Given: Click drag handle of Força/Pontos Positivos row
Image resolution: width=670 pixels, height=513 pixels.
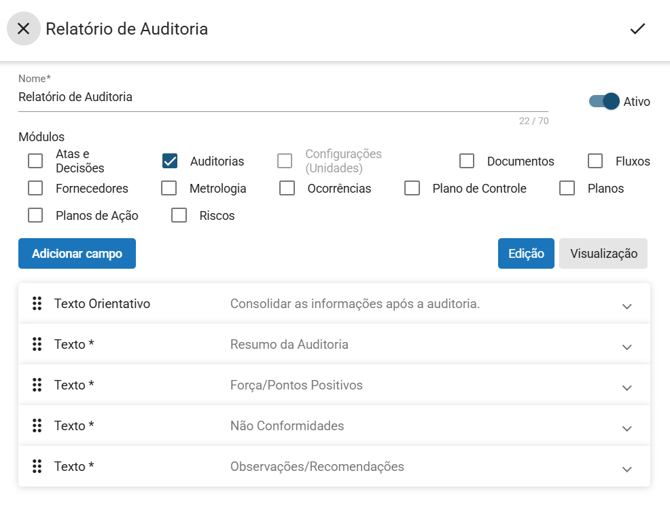Looking at the screenshot, I should 37,385.
